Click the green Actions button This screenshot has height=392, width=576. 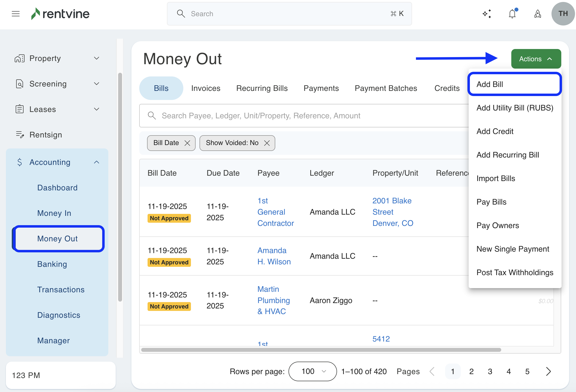pyautogui.click(x=536, y=59)
